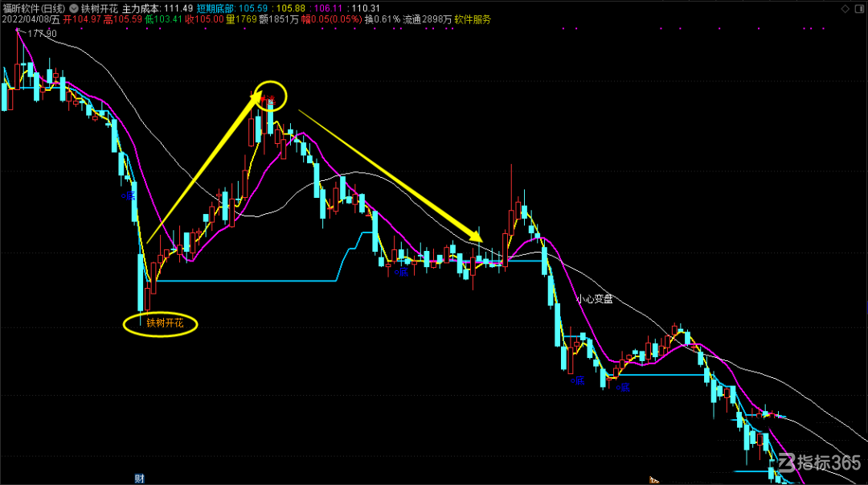Click the yellow 105.88 indicator value
Image resolution: width=868 pixels, height=485 pixels.
pyautogui.click(x=291, y=9)
